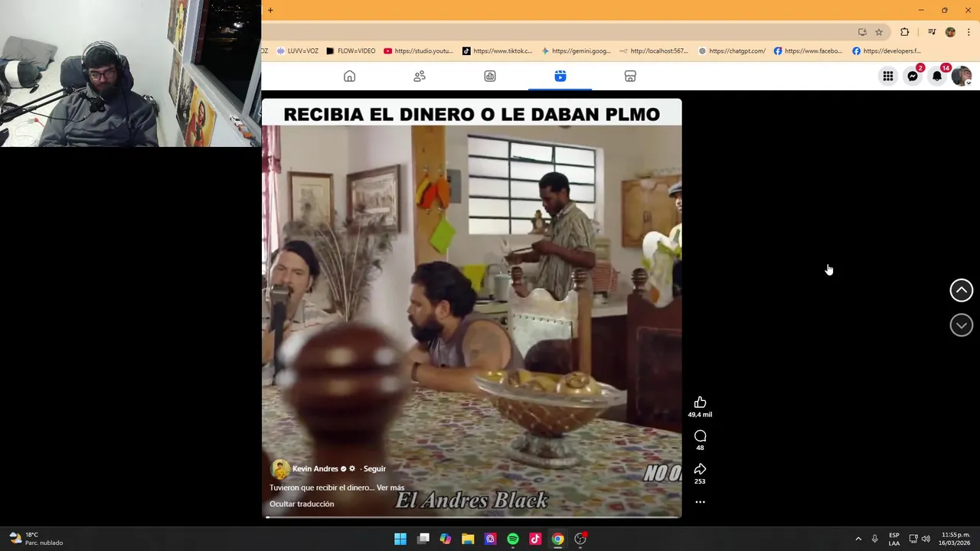Open clock showing 11:55 p.m.
Image resolution: width=980 pixels, height=551 pixels.
[x=955, y=539]
